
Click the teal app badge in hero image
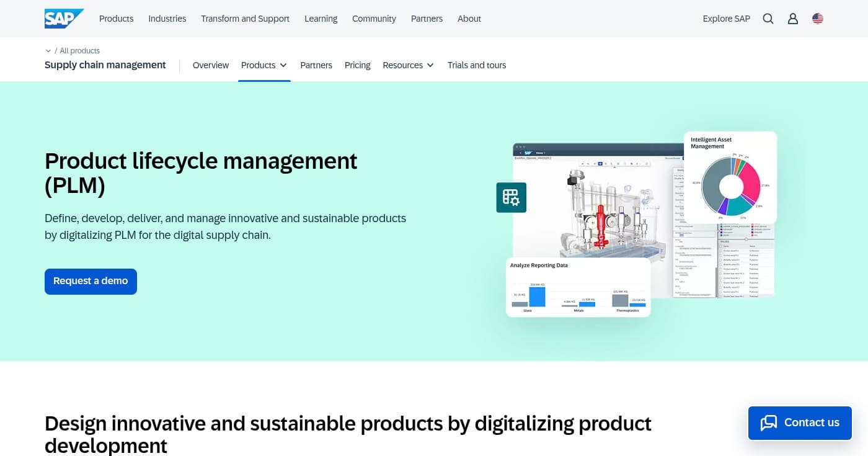511,197
